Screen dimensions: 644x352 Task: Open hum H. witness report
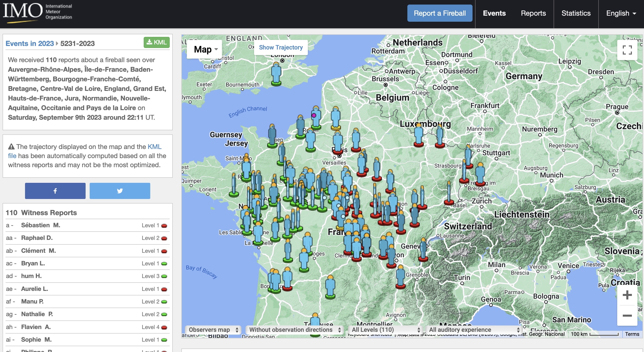[31, 276]
